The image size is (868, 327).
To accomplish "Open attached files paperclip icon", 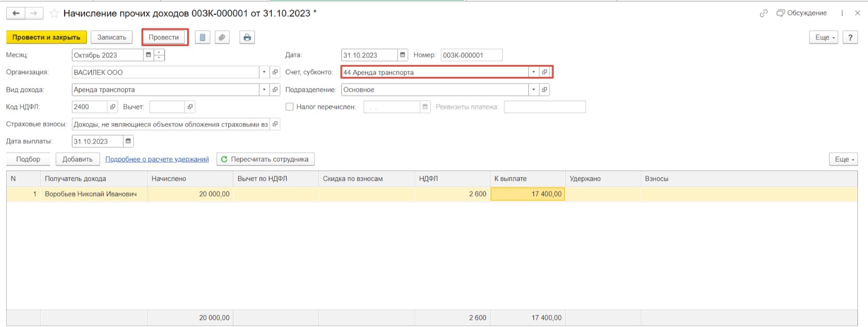I will click(222, 37).
